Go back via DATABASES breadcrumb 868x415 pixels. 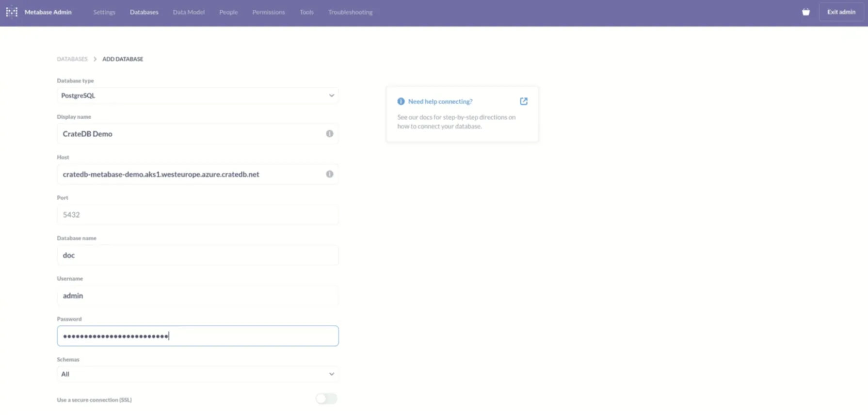pos(72,59)
